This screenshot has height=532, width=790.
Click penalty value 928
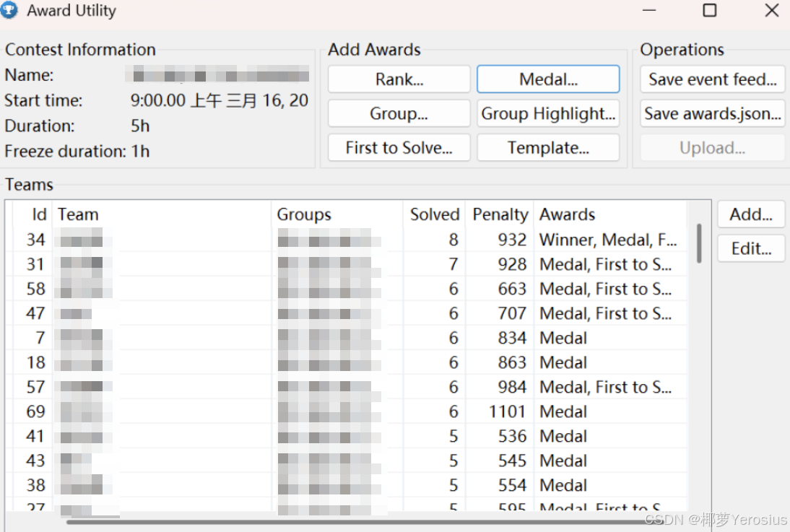(x=512, y=264)
